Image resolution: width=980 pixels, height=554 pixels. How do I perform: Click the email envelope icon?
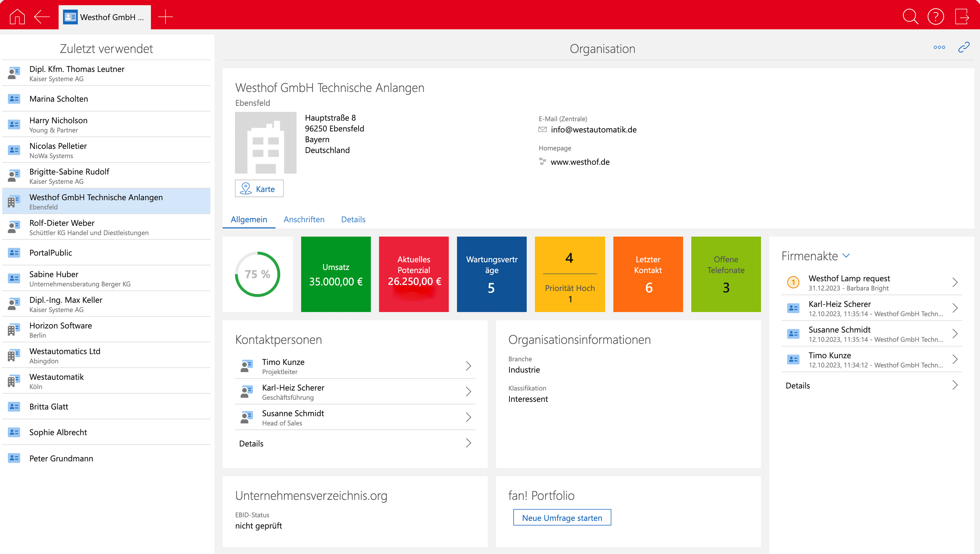pyautogui.click(x=542, y=130)
